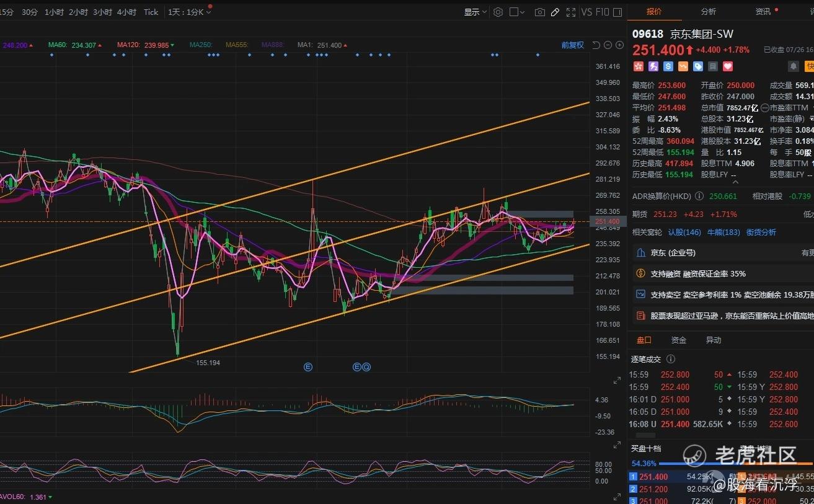Click the Q quarterly report marker
The height and width of the screenshot is (504, 814).
(366, 367)
